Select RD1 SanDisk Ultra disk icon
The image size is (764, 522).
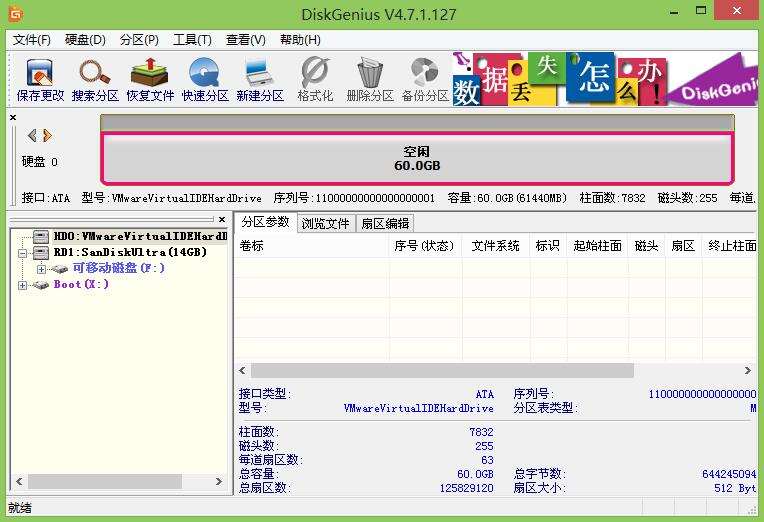click(41, 252)
